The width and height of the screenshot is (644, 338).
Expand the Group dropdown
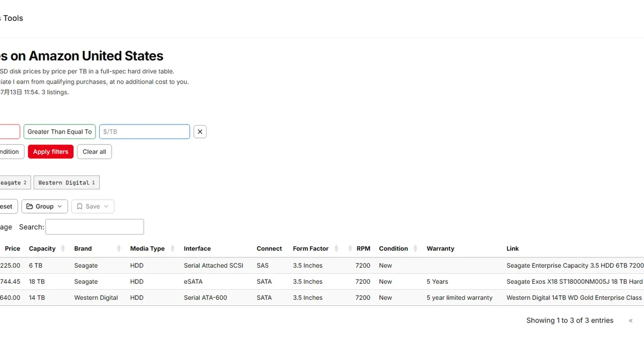[x=45, y=207]
